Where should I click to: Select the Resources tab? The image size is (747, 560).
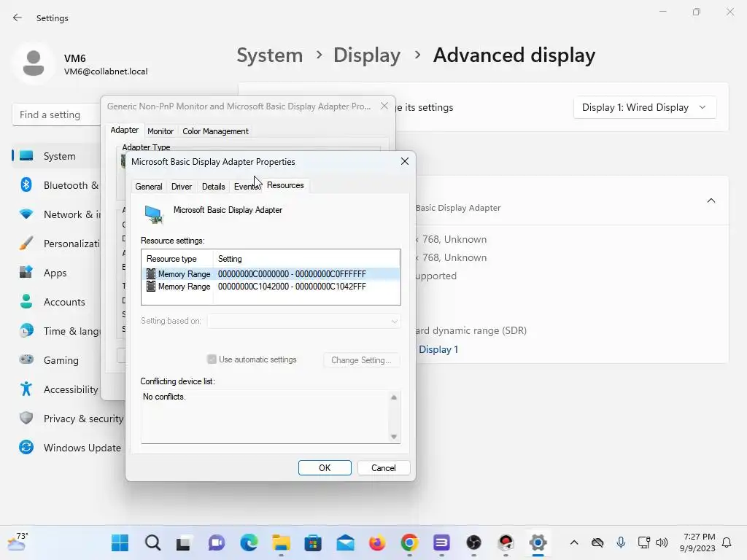[285, 185]
